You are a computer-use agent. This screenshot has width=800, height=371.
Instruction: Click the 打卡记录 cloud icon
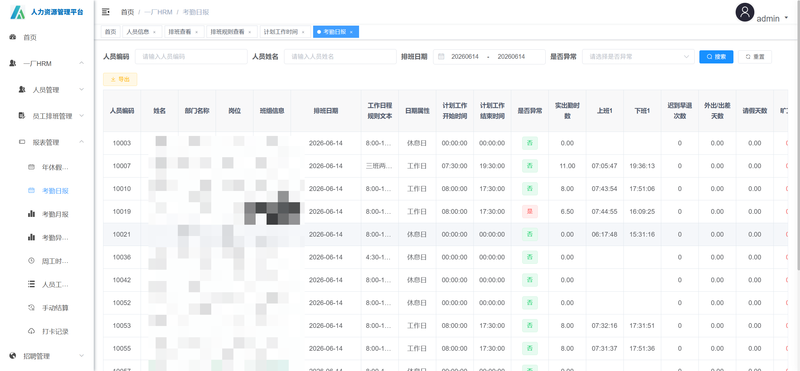[31, 331]
